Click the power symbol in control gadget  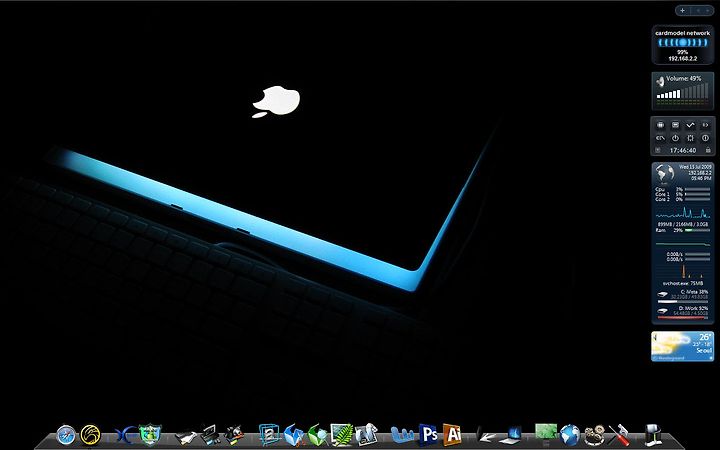pos(675,138)
